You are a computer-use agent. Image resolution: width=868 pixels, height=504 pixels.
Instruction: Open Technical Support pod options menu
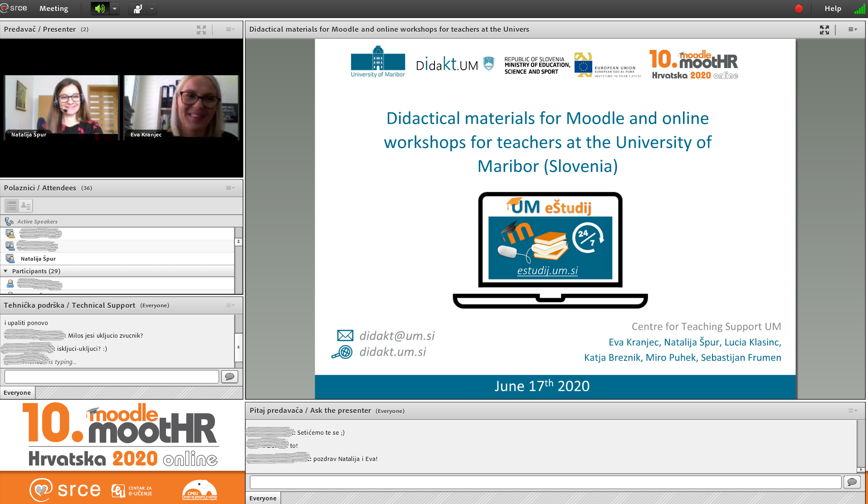pos(230,305)
